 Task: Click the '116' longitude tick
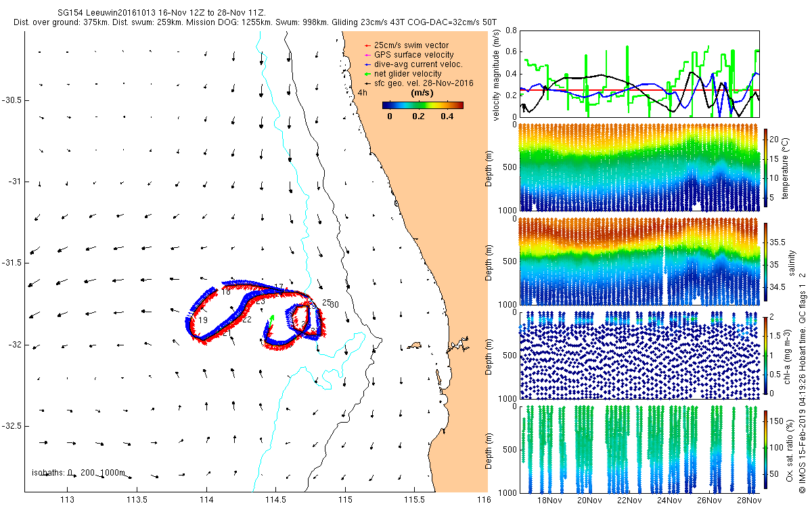484,501
